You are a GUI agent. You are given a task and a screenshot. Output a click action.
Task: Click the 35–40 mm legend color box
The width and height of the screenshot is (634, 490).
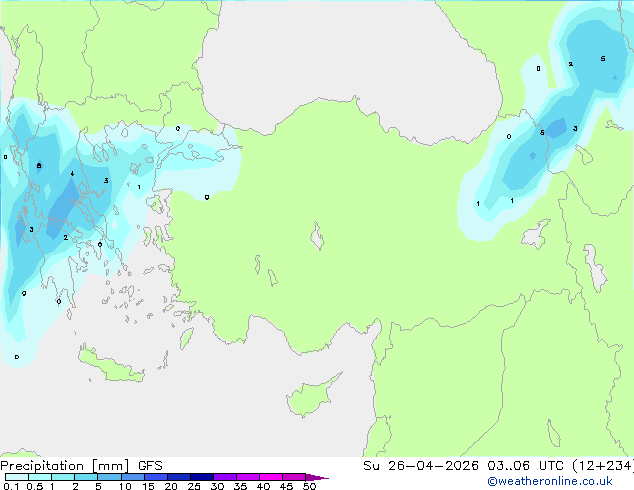[x=248, y=477]
